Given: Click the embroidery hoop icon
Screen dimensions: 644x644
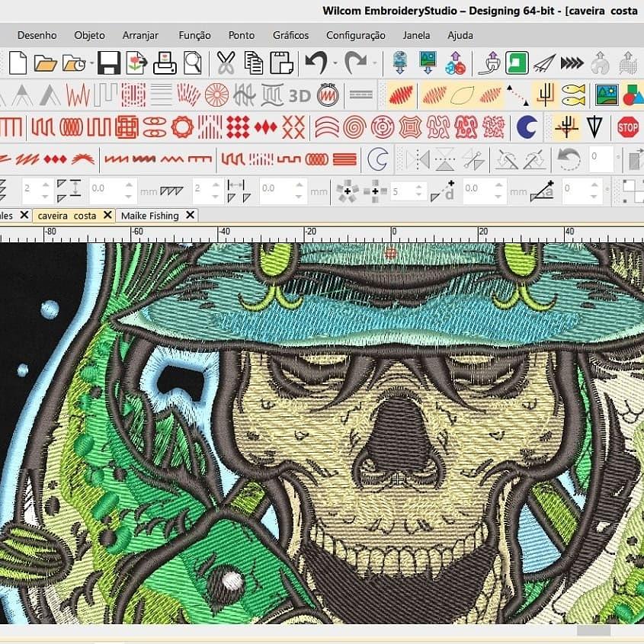Looking at the screenshot, I should (328, 95).
